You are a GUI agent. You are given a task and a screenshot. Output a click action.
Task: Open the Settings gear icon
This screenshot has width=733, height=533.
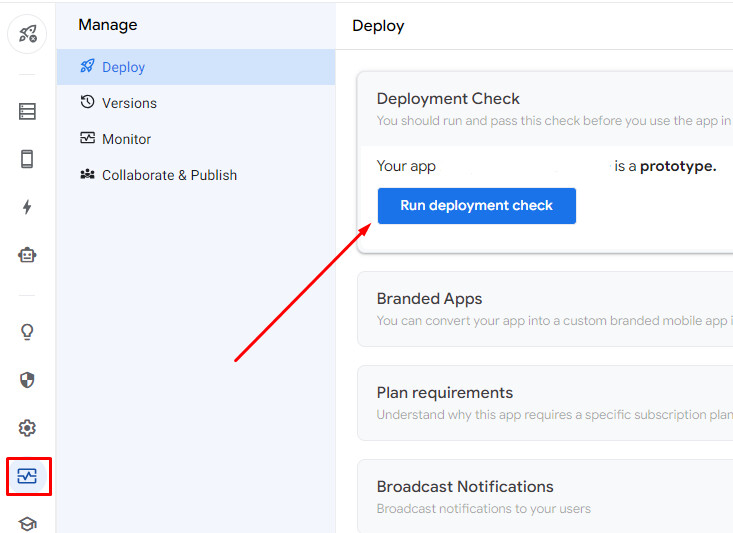pos(27,428)
